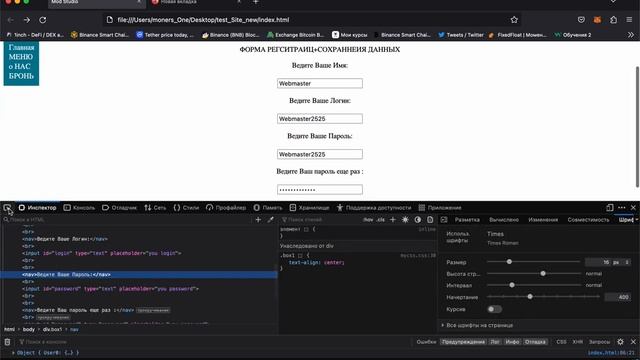This screenshot has height=360, width=640.
Task: Open the Вычислено computed sidebar tab
Action: click(x=504, y=220)
